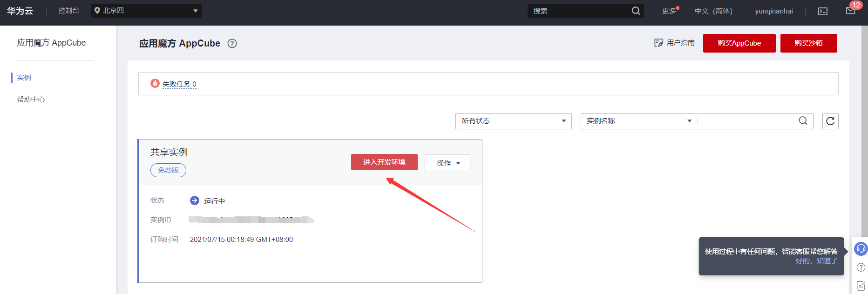Focus the instance name search input
The image size is (868, 294).
[x=747, y=121]
